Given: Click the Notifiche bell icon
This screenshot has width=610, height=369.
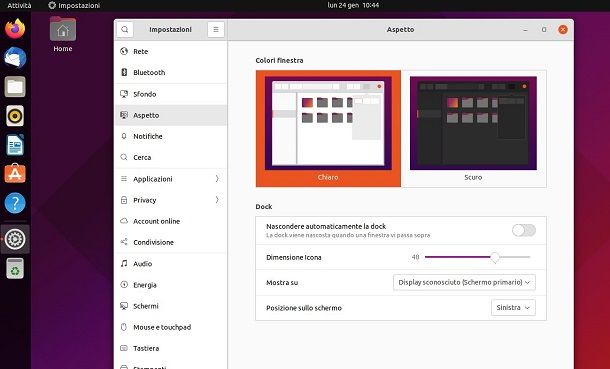Looking at the screenshot, I should [x=124, y=136].
